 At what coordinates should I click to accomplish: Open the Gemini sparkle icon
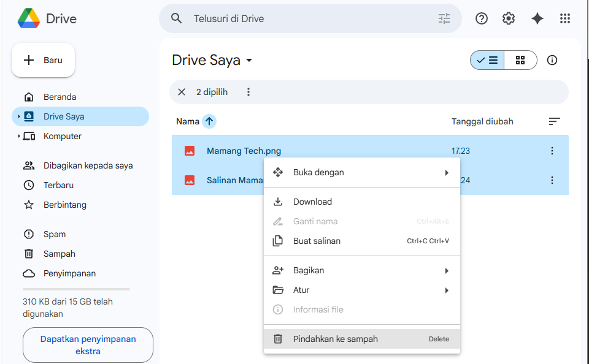(537, 18)
